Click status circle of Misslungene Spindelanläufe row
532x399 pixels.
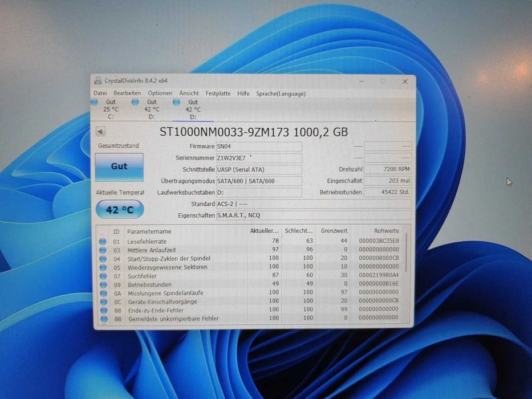[x=103, y=293]
